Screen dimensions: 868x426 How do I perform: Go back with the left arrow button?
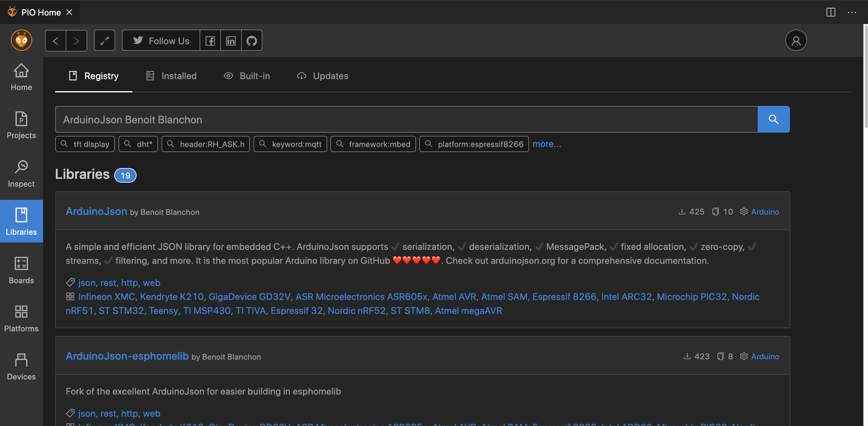pyautogui.click(x=56, y=41)
